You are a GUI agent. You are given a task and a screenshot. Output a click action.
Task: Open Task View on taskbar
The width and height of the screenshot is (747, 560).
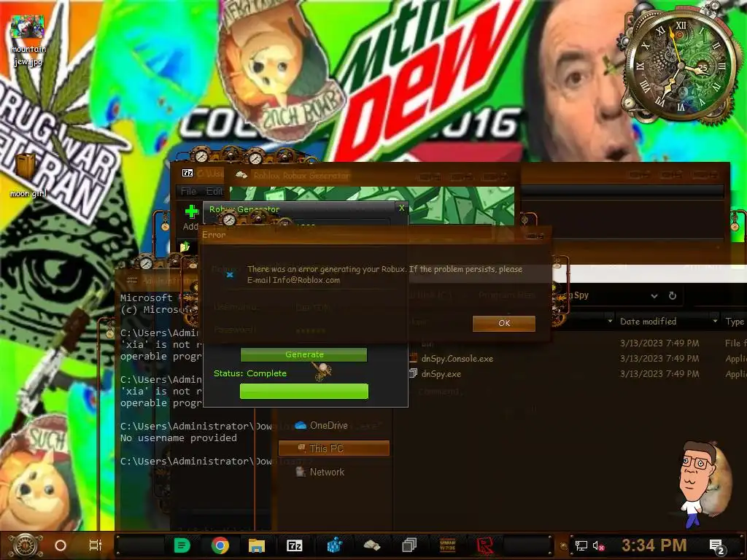click(x=96, y=545)
